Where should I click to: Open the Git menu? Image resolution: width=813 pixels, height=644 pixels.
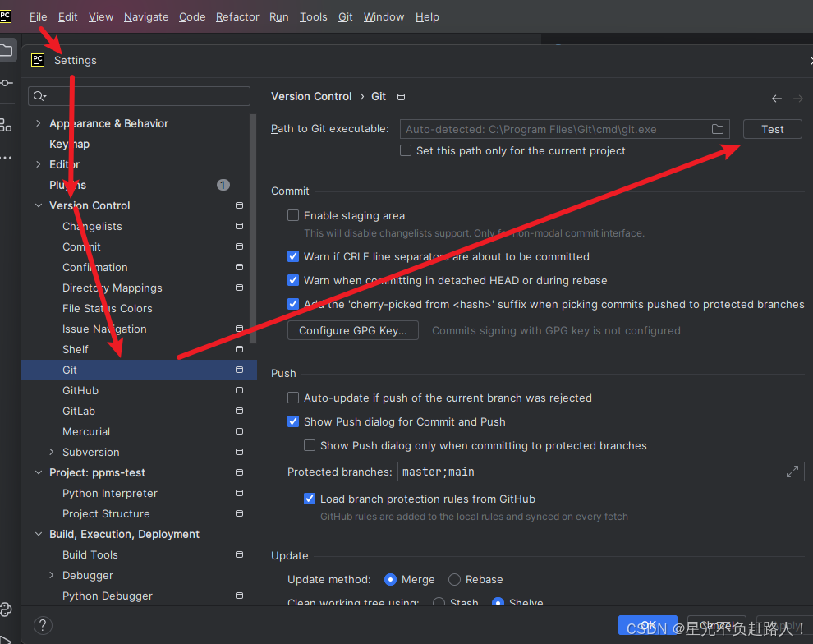point(345,16)
